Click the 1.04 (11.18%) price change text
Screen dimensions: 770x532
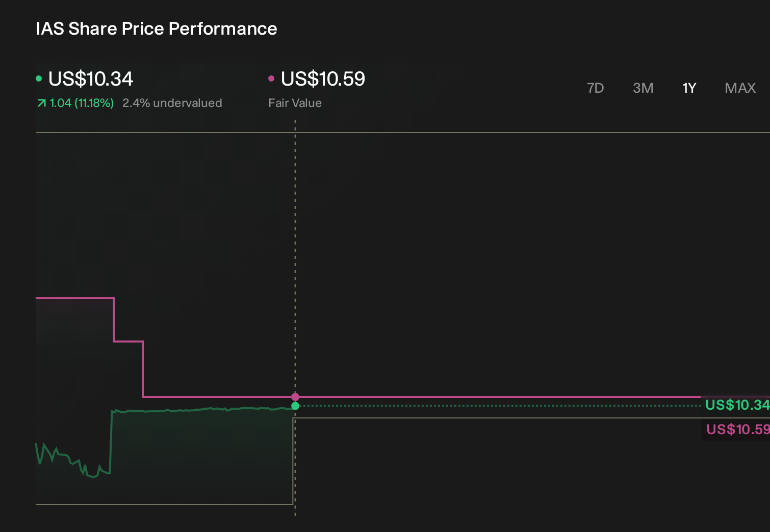click(x=82, y=103)
